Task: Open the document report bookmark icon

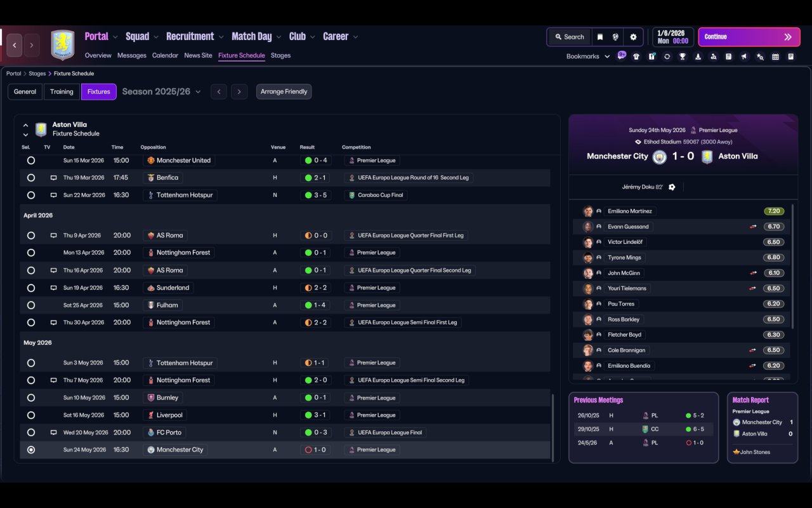Action: [x=729, y=57]
